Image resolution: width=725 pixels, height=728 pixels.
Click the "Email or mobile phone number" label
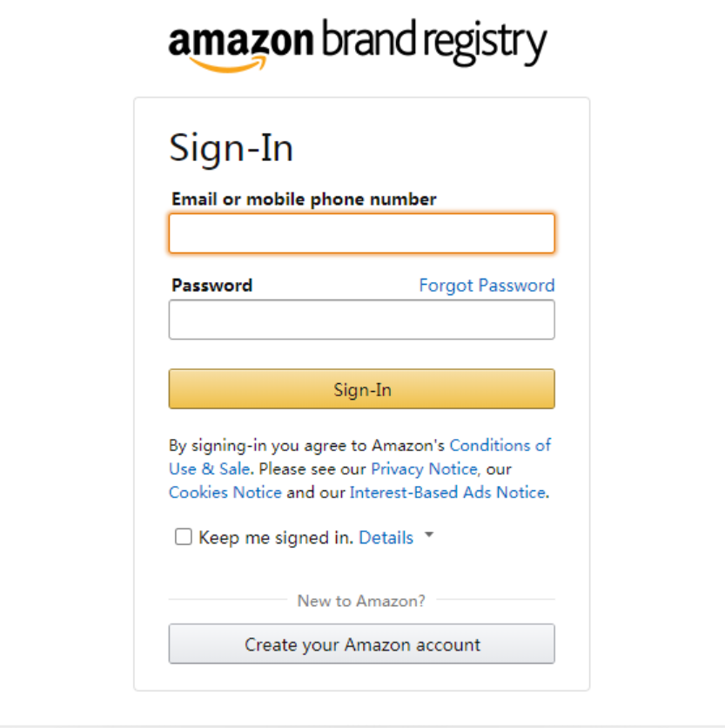(x=304, y=199)
